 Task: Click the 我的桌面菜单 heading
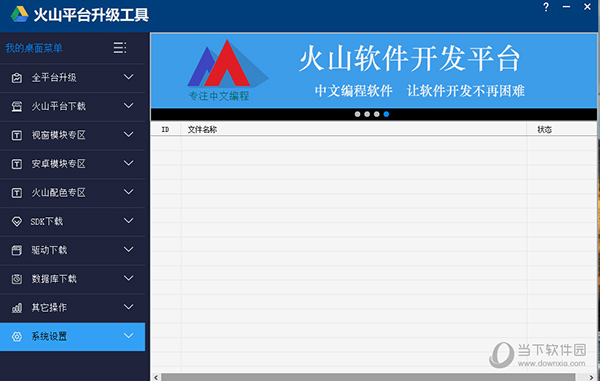tap(34, 48)
